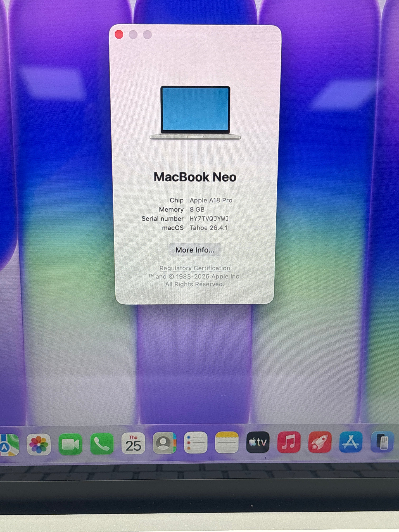Image resolution: width=399 pixels, height=532 pixels.
Task: Open Music app in Dock
Action: pyautogui.click(x=289, y=442)
